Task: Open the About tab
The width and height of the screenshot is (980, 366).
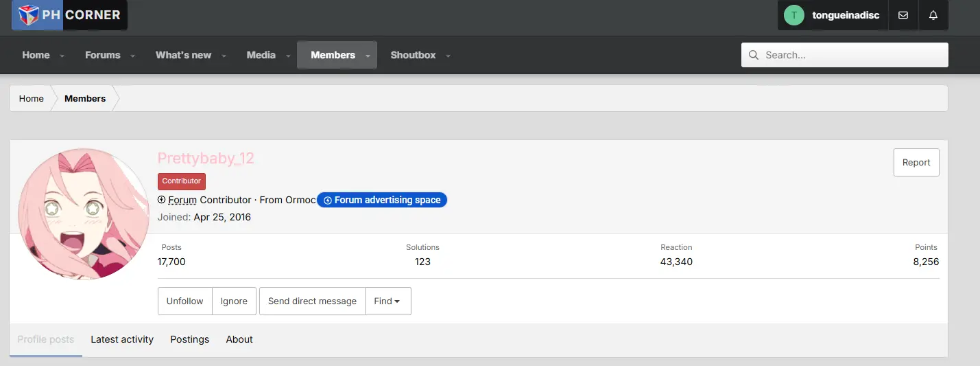Action: point(239,339)
